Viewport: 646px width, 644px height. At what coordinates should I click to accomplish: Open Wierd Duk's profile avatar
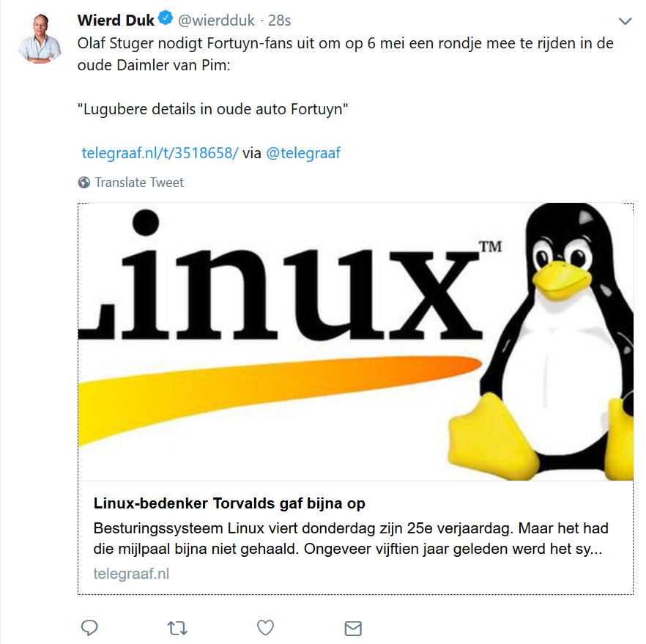40,38
